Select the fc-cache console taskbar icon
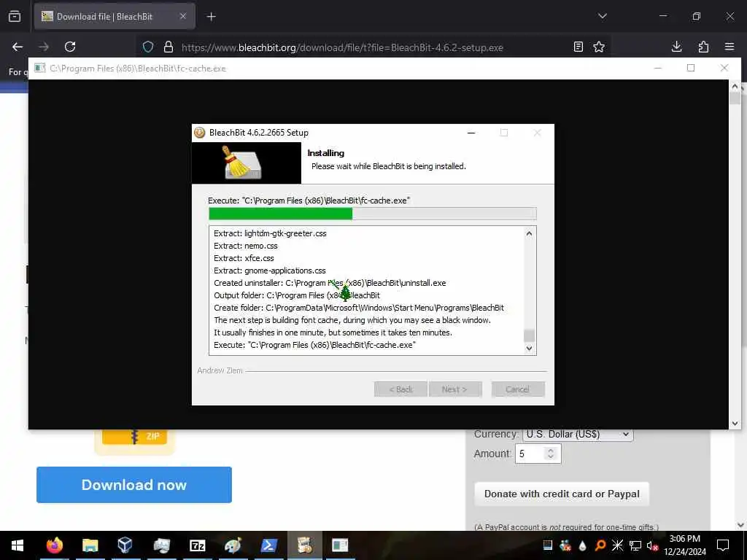This screenshot has width=747, height=560. click(x=340, y=545)
